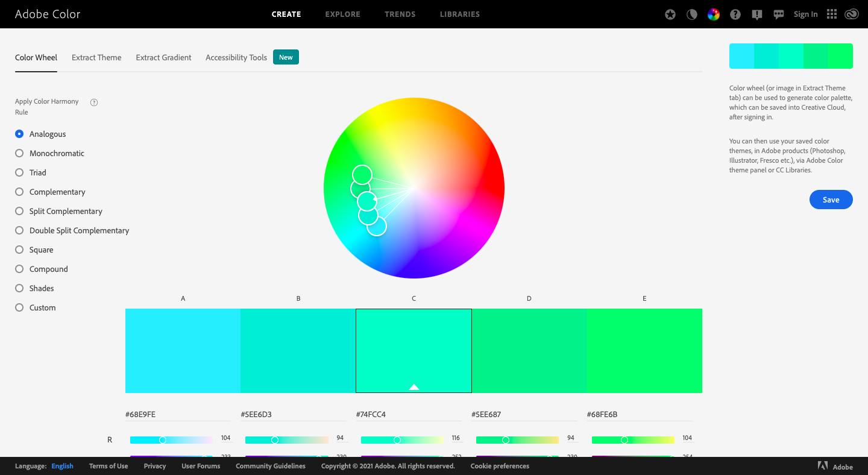The height and width of the screenshot is (475, 868).
Task: Open the EXPLORE menu item
Action: (342, 14)
